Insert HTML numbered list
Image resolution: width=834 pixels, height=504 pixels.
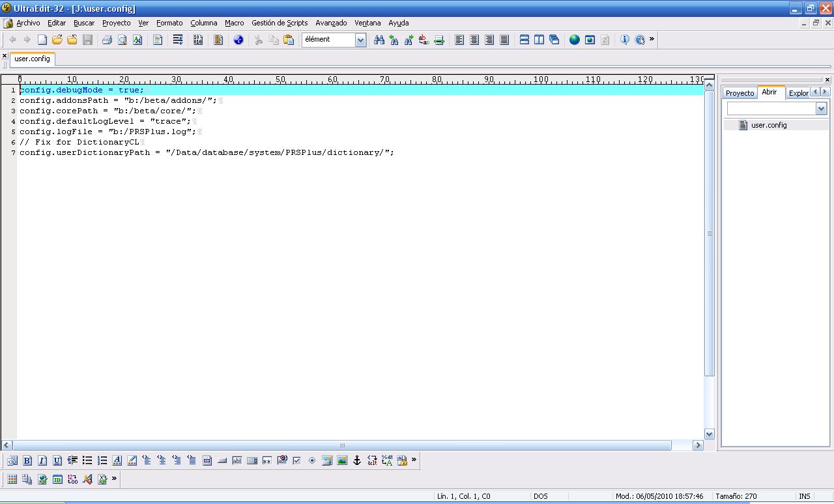[x=102, y=460]
